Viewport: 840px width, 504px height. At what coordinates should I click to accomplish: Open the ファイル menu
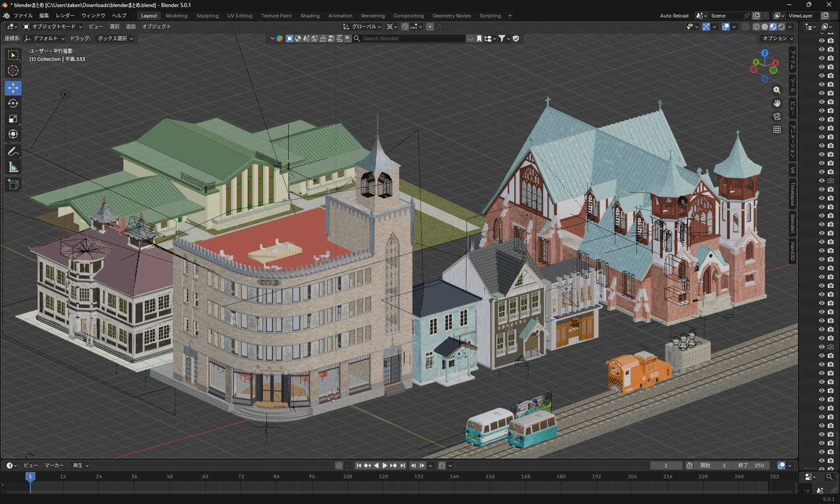pos(23,16)
